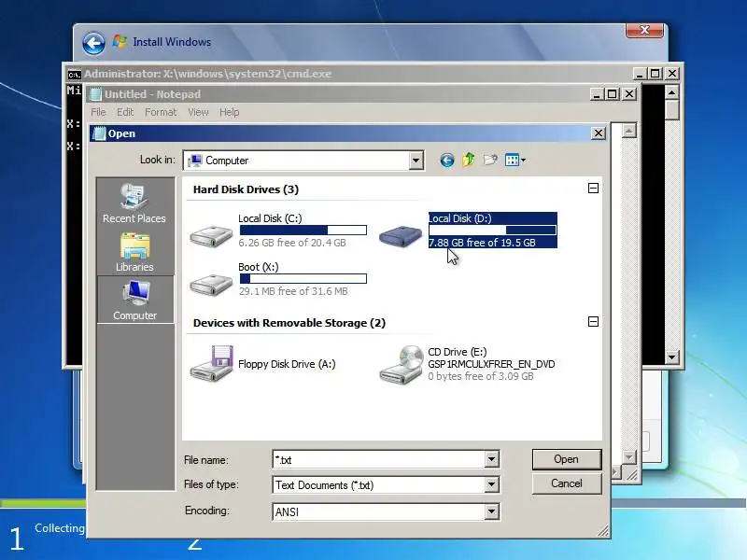Create a new folder
Screen dimensions: 747x560
tap(490, 160)
